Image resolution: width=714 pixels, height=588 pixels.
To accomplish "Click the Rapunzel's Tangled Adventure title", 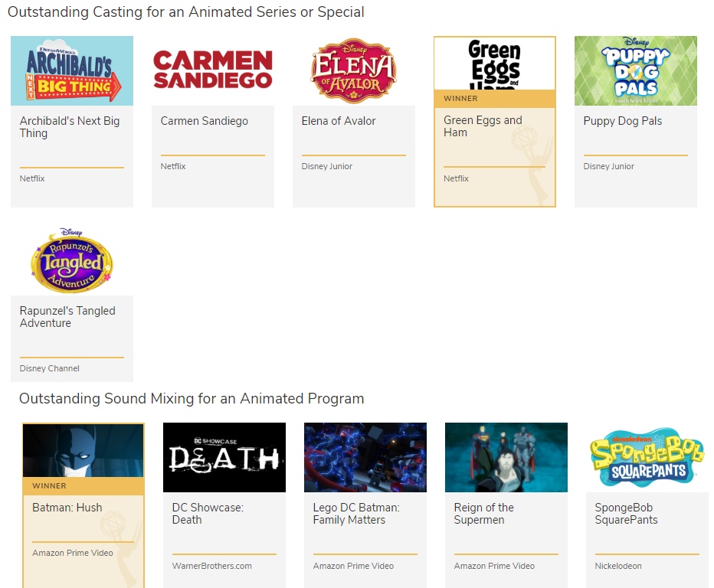I will 67,317.
